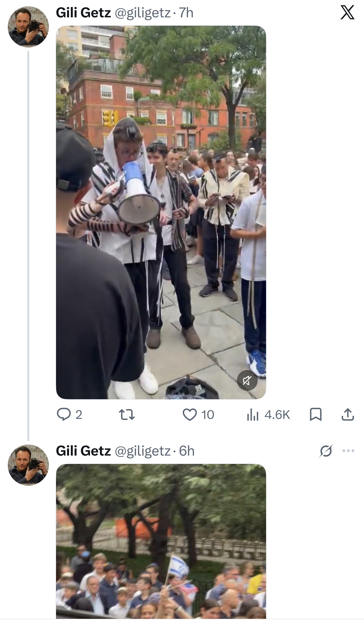Like the post with 10 likes
This screenshot has height=626, width=364.
198,415
